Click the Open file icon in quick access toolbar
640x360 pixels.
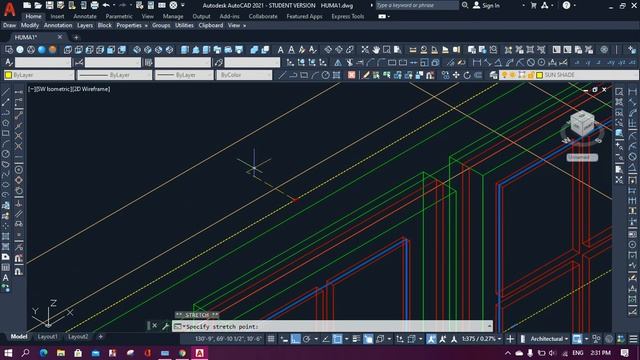pos(38,5)
